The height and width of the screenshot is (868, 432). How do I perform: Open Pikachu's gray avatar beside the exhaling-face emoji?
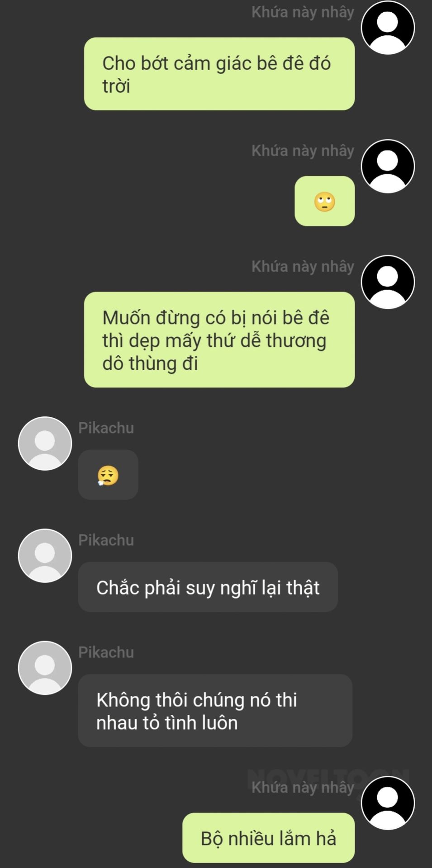[x=45, y=443]
